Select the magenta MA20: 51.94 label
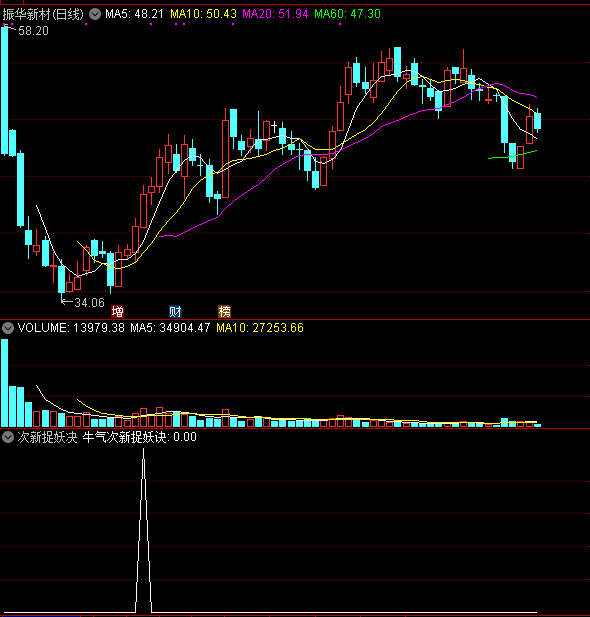590x617 pixels. 275,14
